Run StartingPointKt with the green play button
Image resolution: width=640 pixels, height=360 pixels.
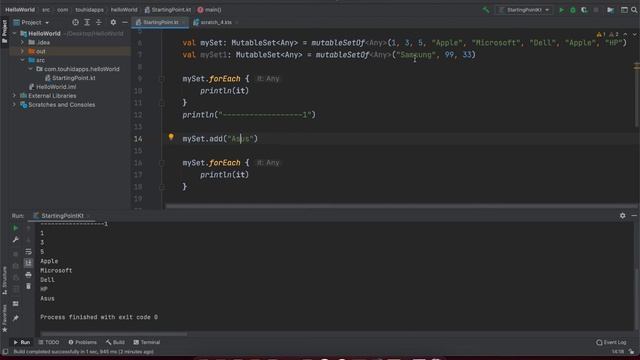click(561, 10)
